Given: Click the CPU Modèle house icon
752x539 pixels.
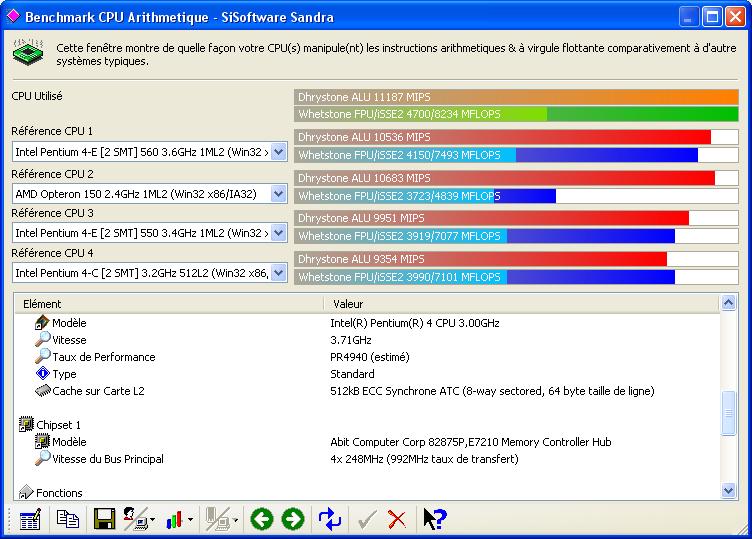Looking at the screenshot, I should (x=43, y=322).
